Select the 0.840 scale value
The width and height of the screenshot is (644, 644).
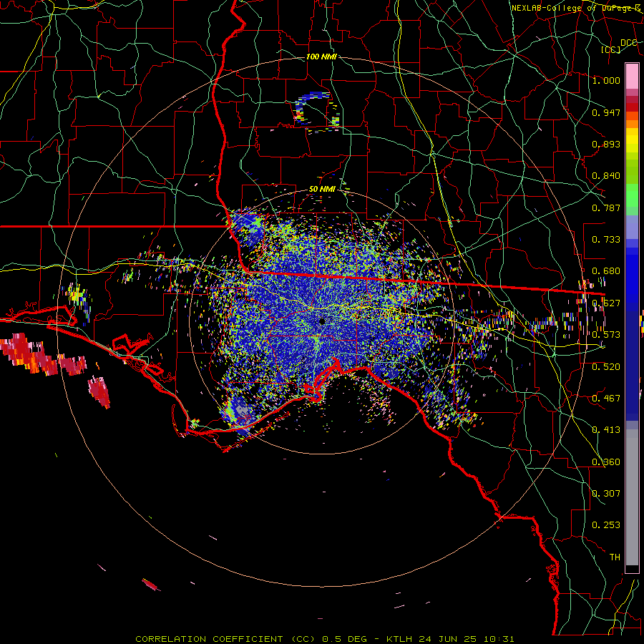coord(606,176)
